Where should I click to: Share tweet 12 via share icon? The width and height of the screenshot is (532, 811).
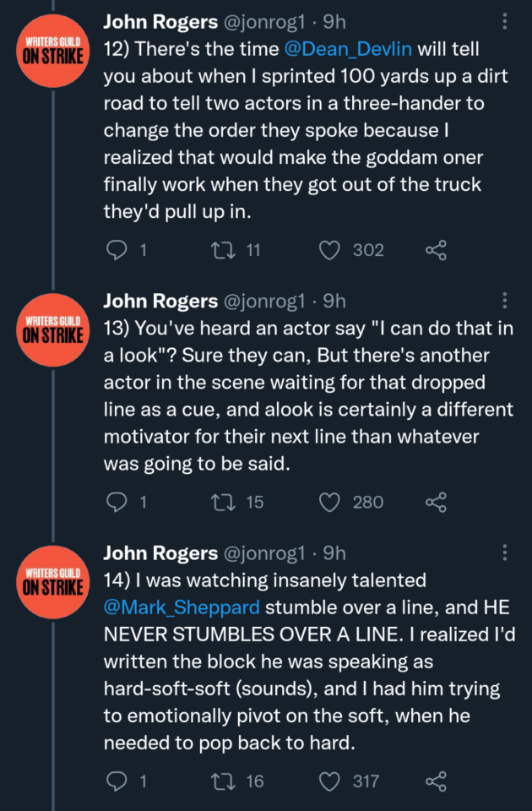coord(436,250)
